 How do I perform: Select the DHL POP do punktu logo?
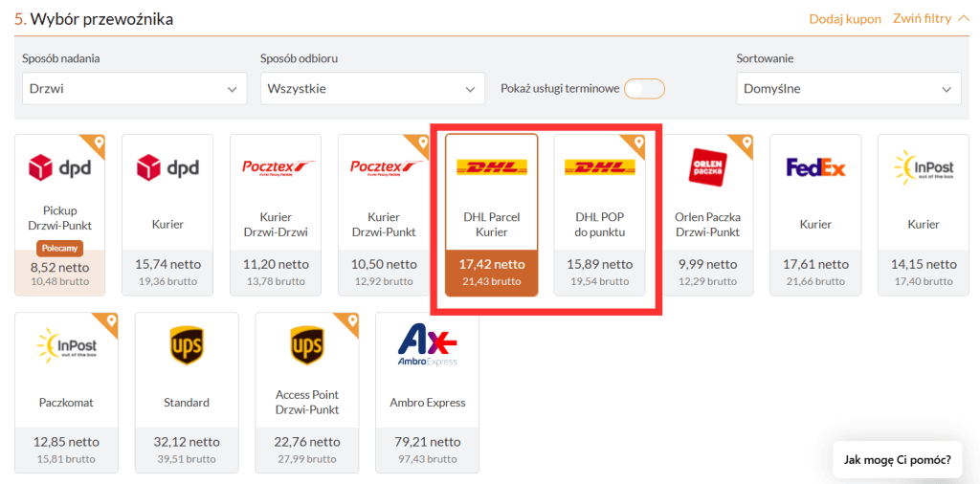click(x=599, y=166)
